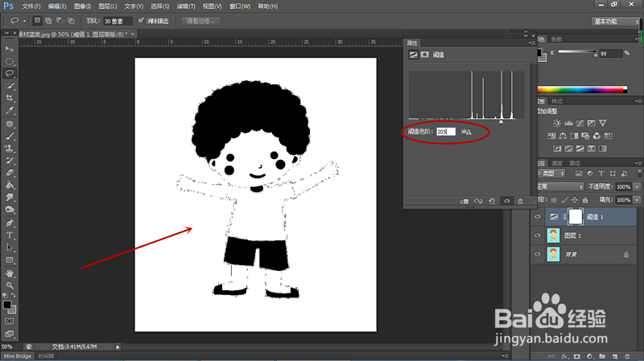Click the disabled 调整边缘 button
Image resolution: width=644 pixels, height=361 pixels.
(200, 21)
